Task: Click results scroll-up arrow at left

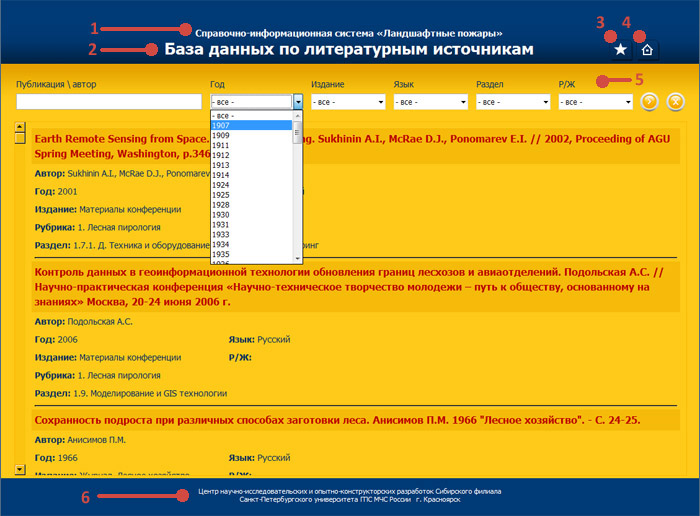Action: click(20, 127)
